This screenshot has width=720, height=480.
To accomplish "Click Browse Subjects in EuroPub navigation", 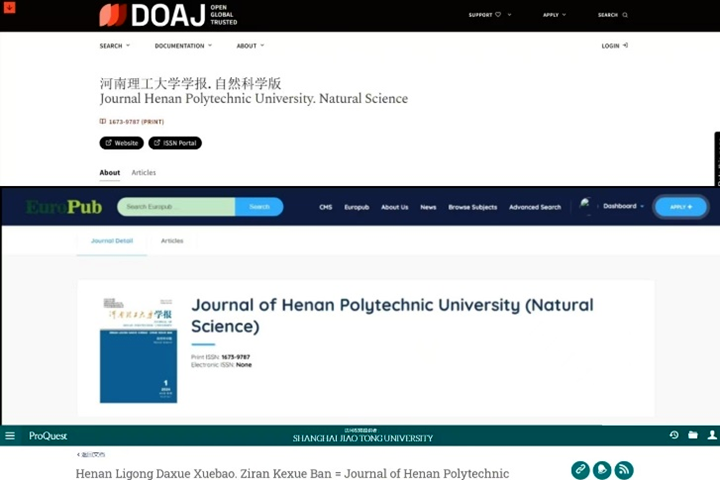I will click(x=472, y=207).
